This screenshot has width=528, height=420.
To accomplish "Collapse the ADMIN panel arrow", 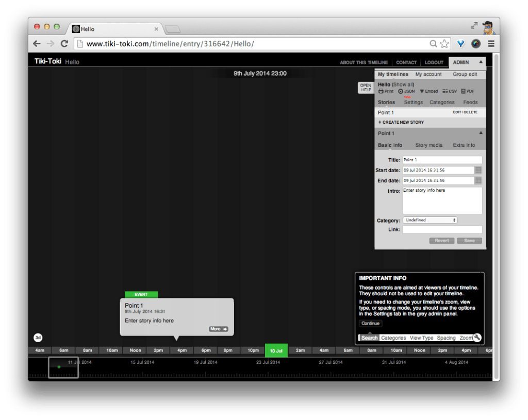I will [x=481, y=62].
